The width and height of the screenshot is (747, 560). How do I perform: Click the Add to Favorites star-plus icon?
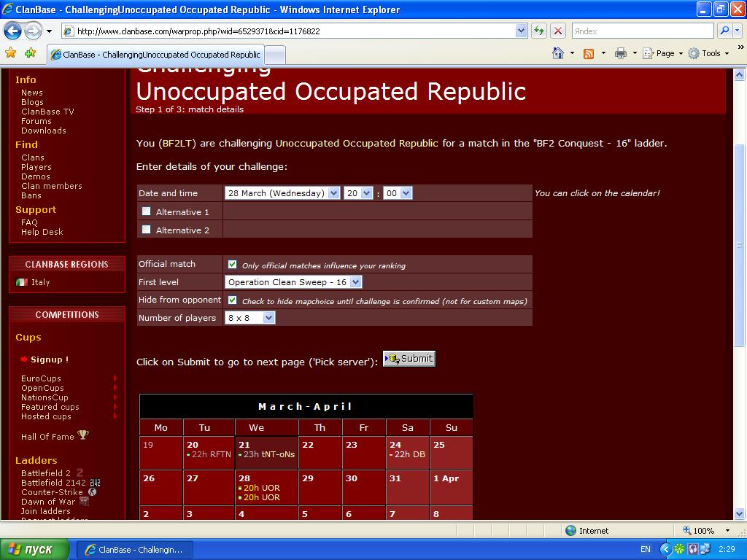pos(30,52)
